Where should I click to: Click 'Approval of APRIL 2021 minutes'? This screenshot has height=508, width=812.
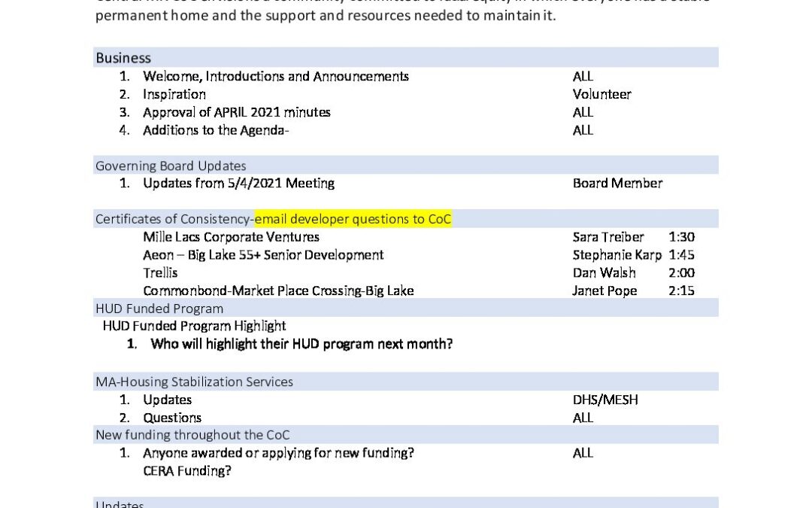coord(236,112)
